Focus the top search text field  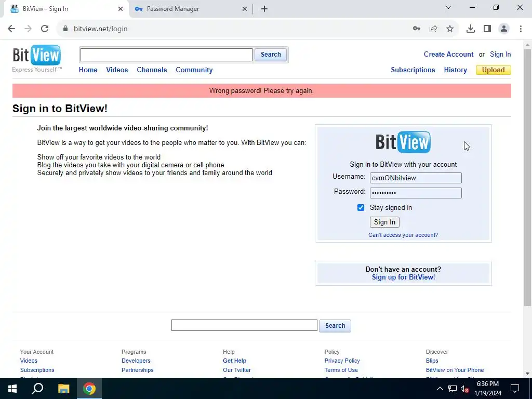point(166,55)
